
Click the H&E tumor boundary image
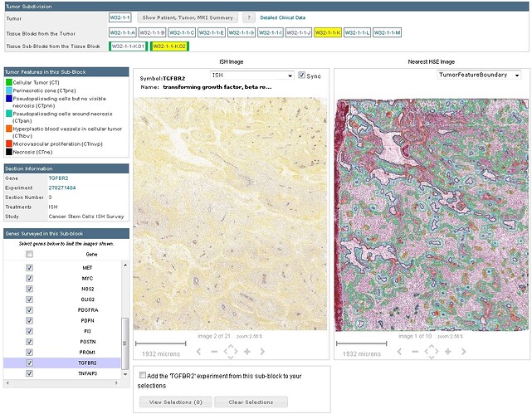click(x=432, y=215)
